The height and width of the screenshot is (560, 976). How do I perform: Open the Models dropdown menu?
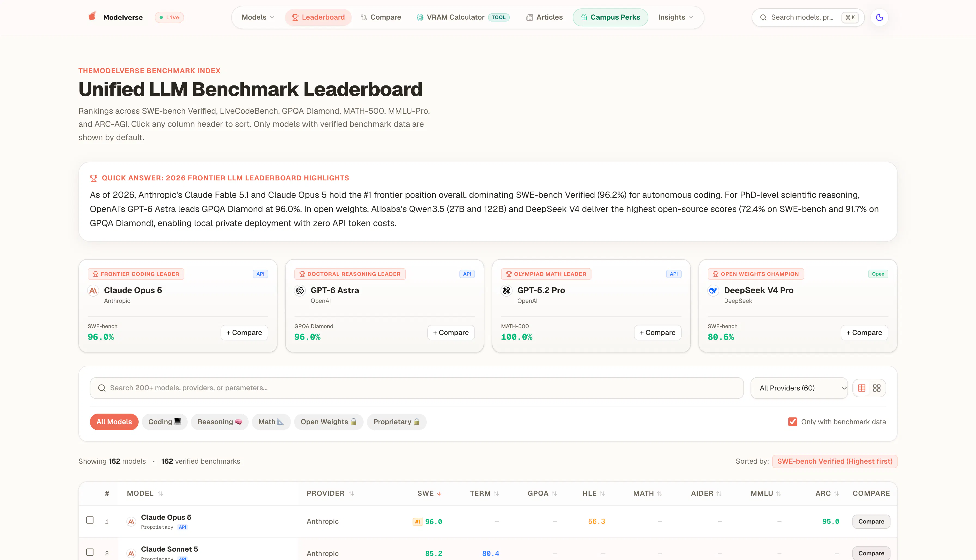tap(258, 17)
